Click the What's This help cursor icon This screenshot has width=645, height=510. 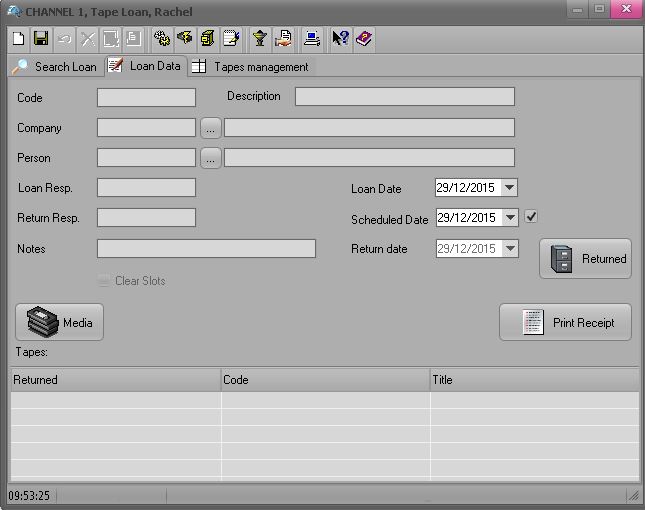(x=340, y=39)
